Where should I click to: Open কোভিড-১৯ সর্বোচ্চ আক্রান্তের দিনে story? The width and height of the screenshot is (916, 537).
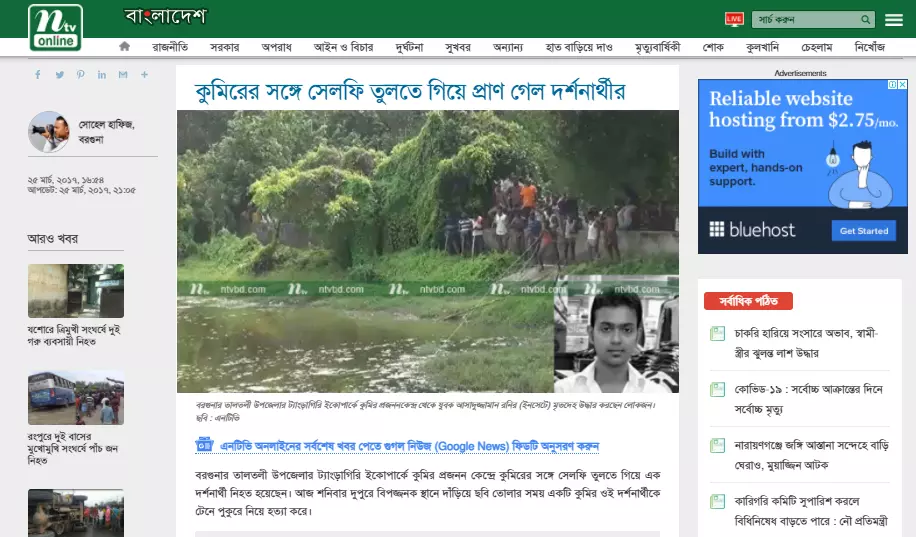pyautogui.click(x=809, y=399)
